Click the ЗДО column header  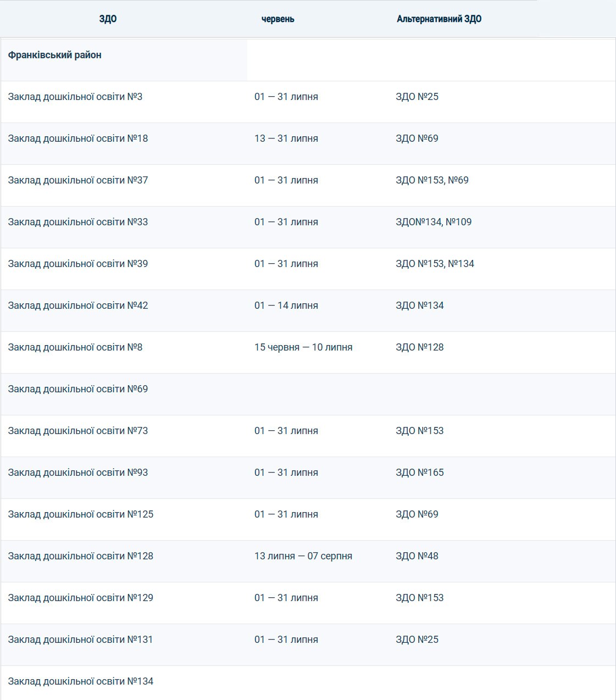tap(108, 19)
